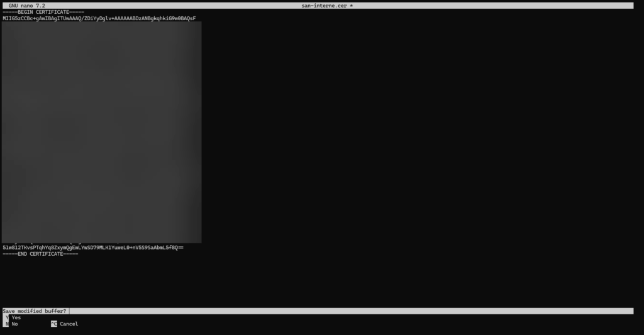Choose Yes to save the buffer
This screenshot has height=335, width=644.
click(16, 318)
